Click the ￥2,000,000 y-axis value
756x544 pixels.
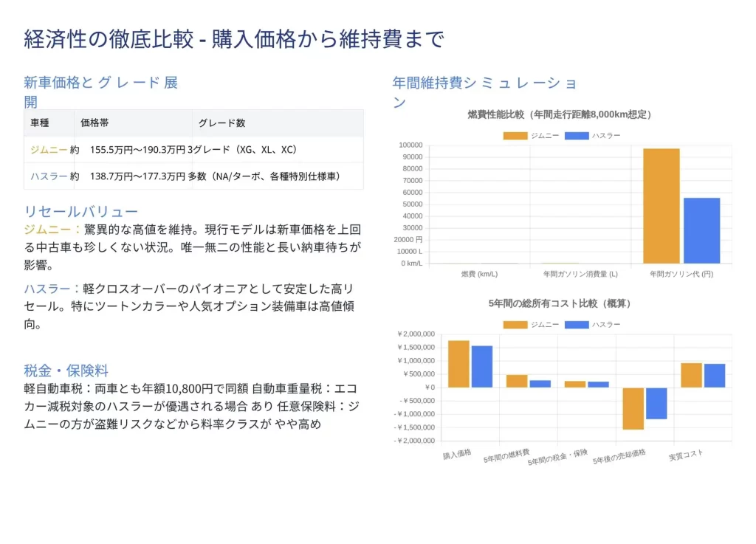[x=416, y=334]
